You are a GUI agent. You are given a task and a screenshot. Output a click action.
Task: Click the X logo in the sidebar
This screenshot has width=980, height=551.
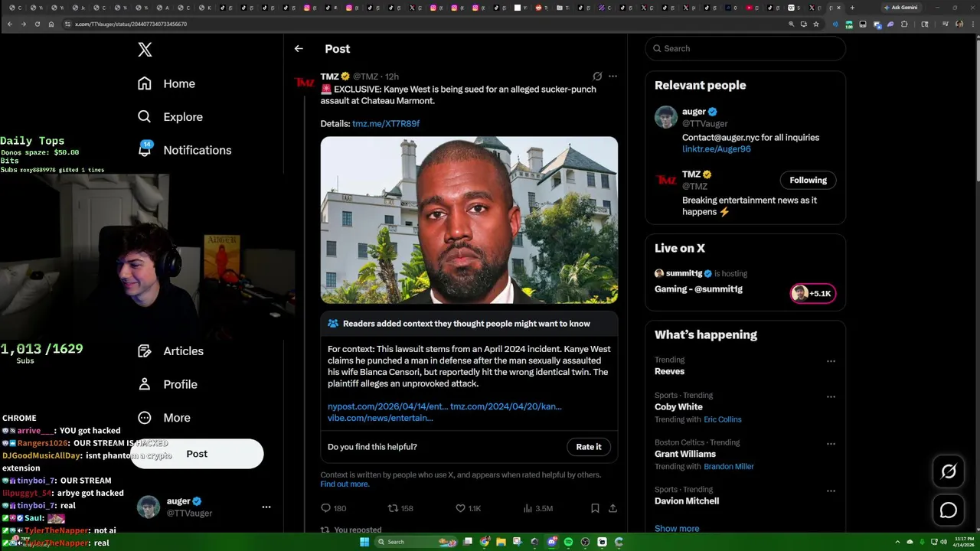click(145, 51)
